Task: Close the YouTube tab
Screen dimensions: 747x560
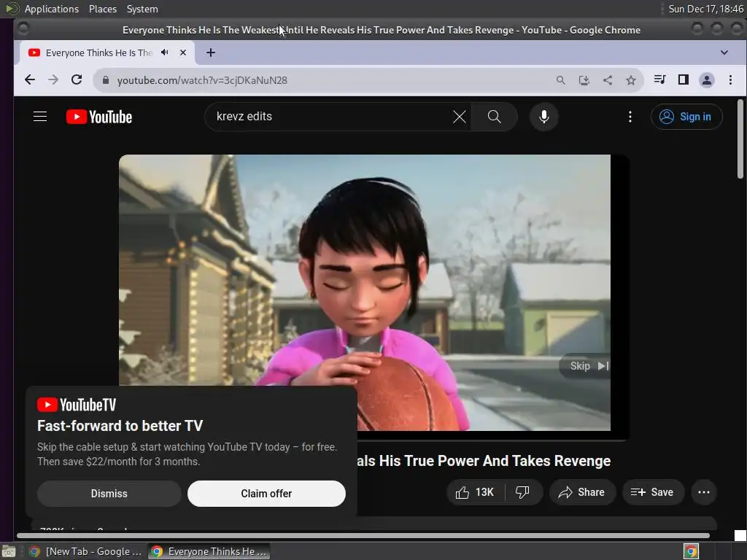Action: pos(183,52)
